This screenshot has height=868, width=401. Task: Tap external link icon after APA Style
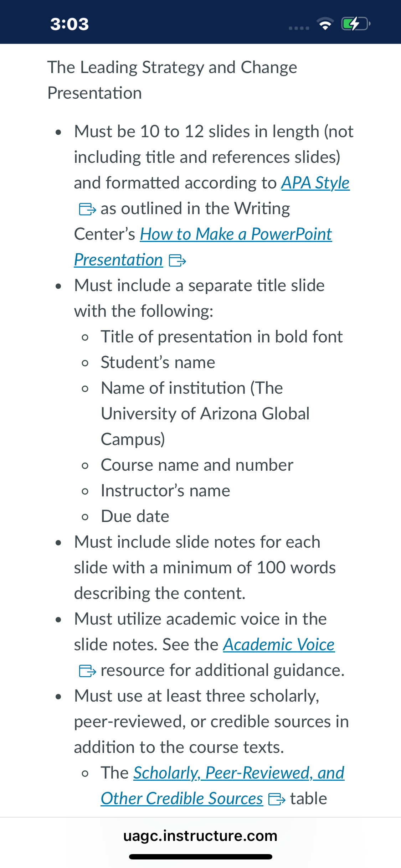pos(87,209)
